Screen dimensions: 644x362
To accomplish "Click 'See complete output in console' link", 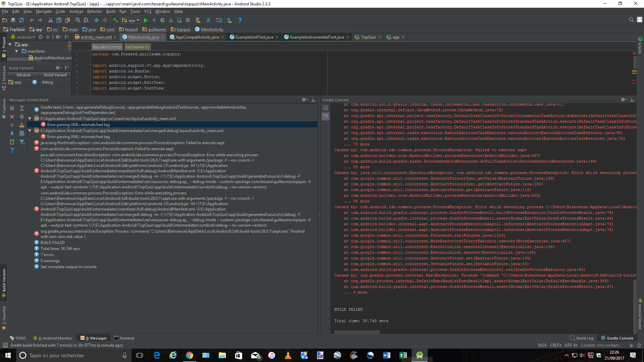I will pos(68,266).
